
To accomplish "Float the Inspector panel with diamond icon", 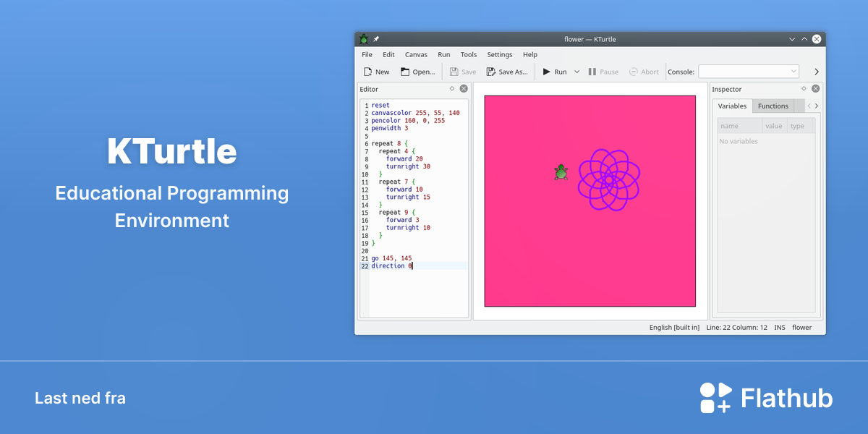I will pyautogui.click(x=804, y=89).
